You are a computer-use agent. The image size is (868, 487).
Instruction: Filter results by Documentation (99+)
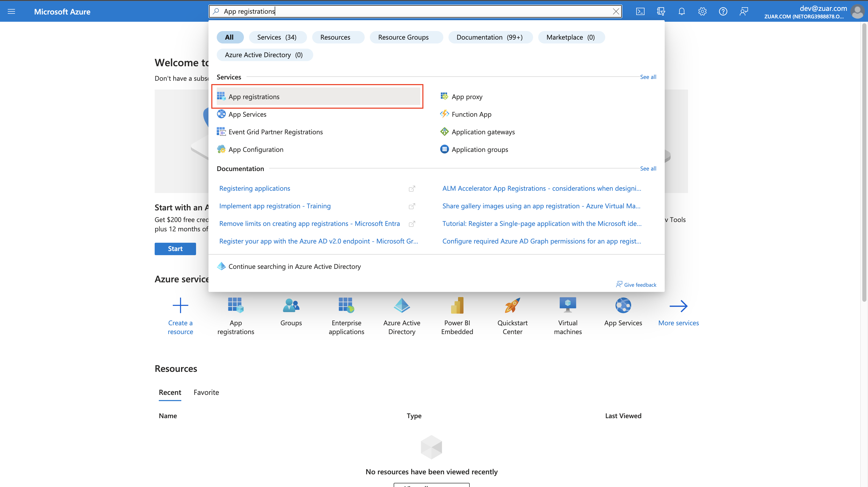point(490,37)
